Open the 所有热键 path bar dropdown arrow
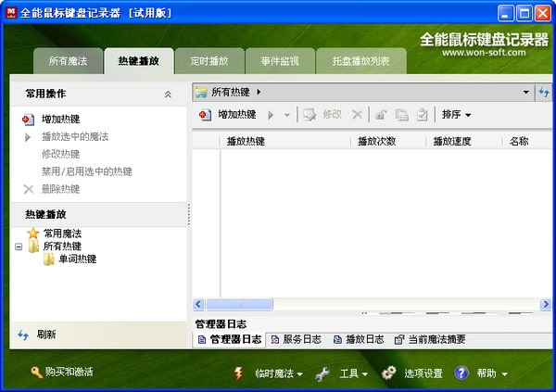 click(525, 93)
